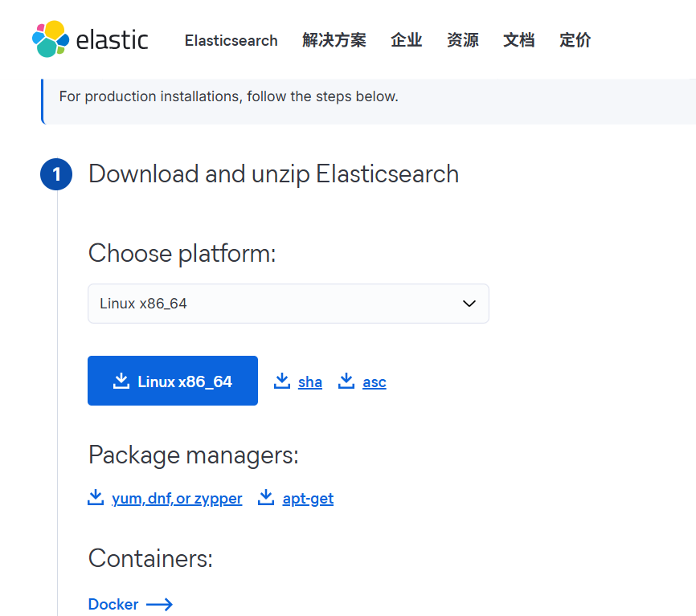Open the Elasticsearch nav menu
The height and width of the screenshot is (616, 696).
point(231,40)
